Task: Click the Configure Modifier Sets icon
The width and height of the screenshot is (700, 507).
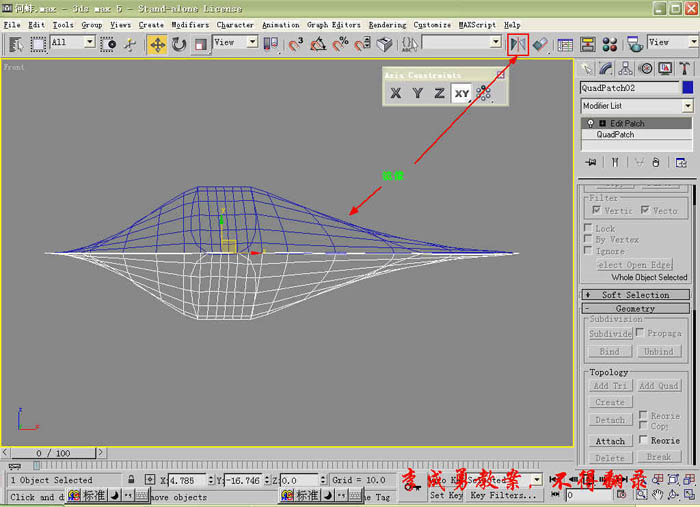Action: click(681, 162)
